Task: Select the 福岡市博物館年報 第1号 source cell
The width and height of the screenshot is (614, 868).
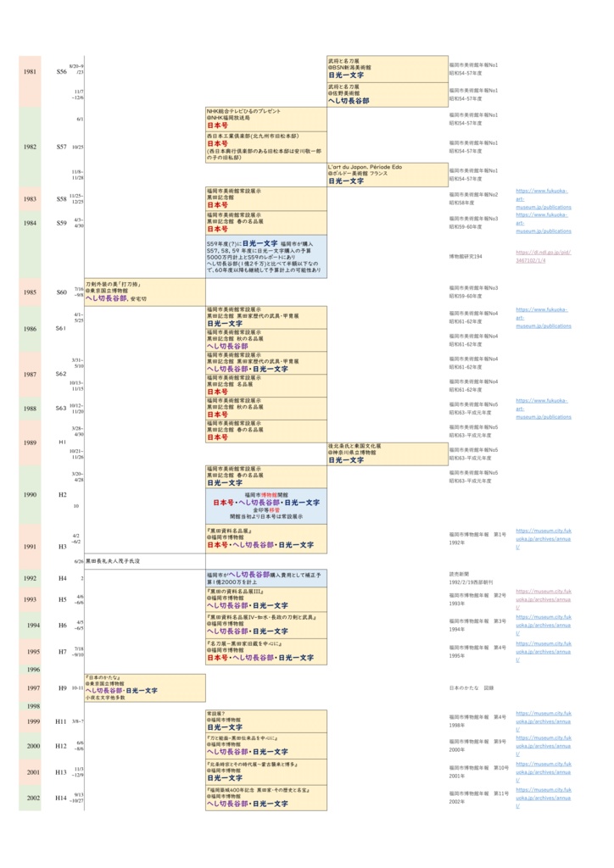Action: click(x=477, y=538)
